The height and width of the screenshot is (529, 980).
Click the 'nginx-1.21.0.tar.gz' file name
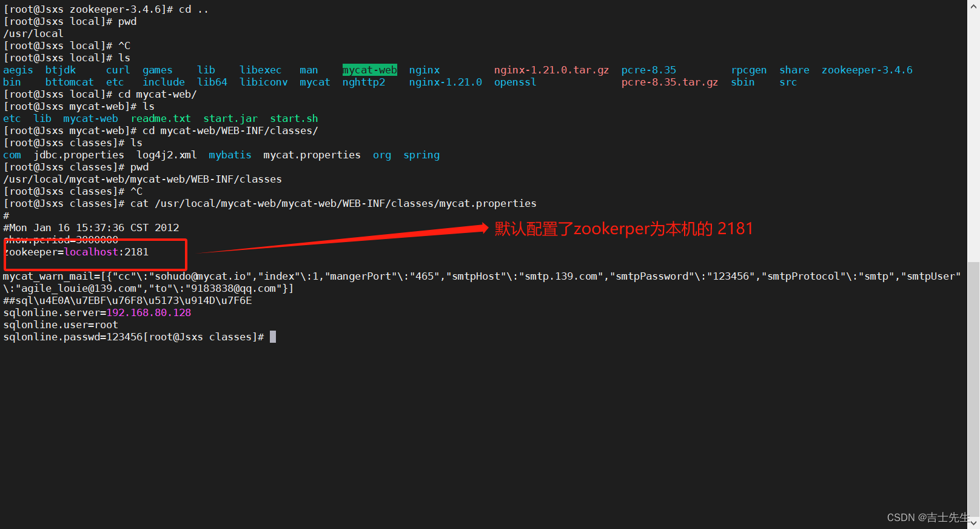click(x=551, y=70)
